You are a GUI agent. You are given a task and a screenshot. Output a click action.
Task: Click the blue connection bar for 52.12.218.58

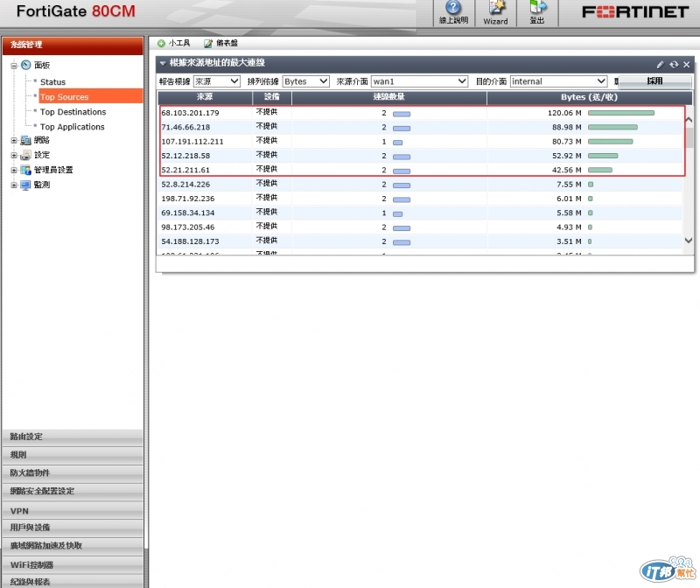tap(402, 157)
